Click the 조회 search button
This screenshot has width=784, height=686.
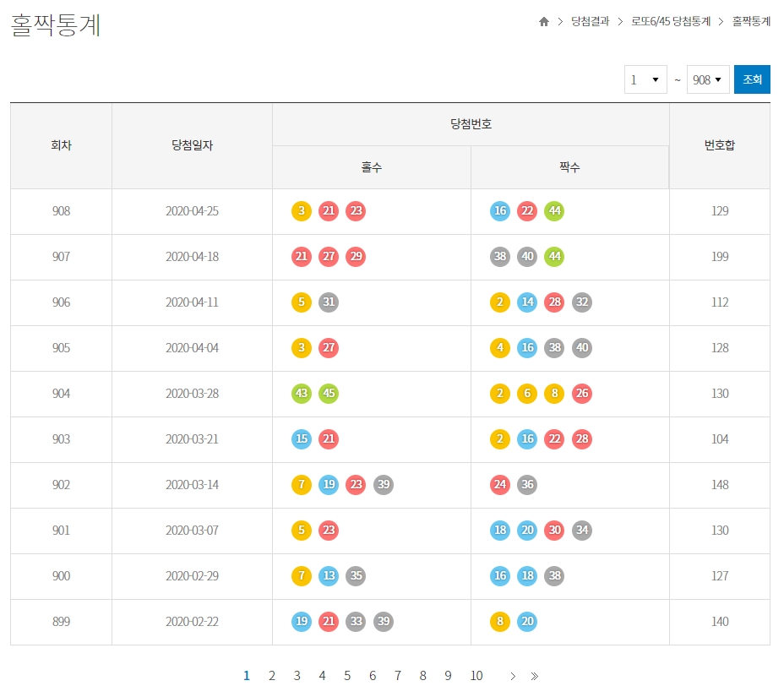tap(752, 79)
